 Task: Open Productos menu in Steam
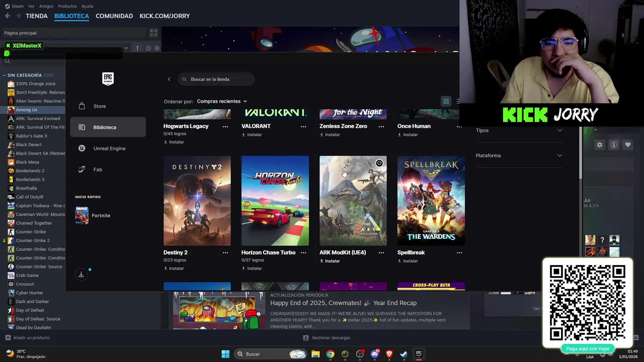(x=67, y=6)
